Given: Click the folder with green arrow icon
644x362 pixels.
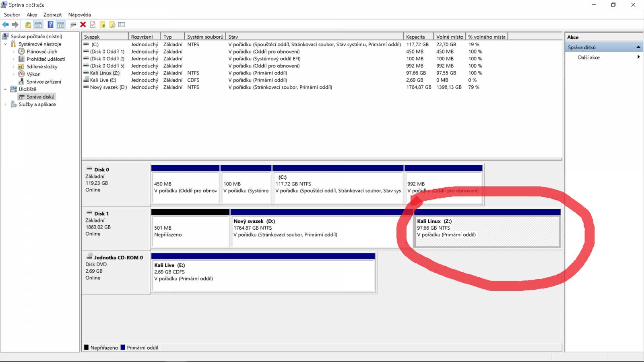Looking at the screenshot, I should point(103,25).
